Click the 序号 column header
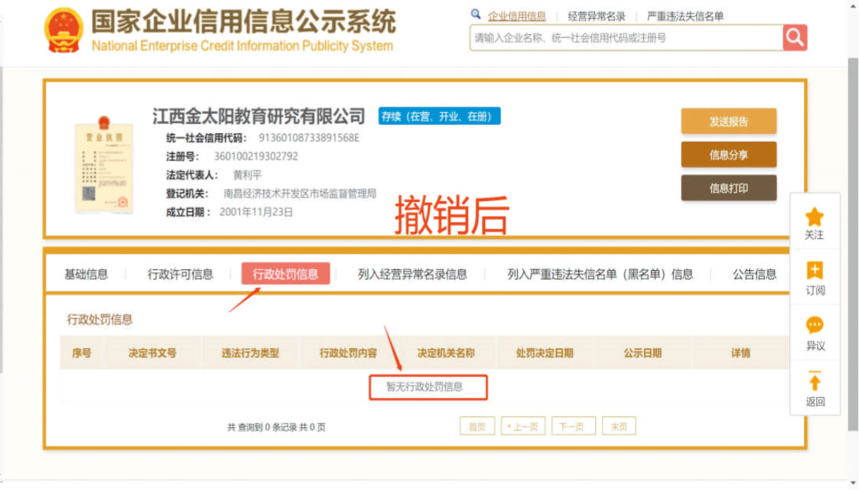 (x=82, y=353)
